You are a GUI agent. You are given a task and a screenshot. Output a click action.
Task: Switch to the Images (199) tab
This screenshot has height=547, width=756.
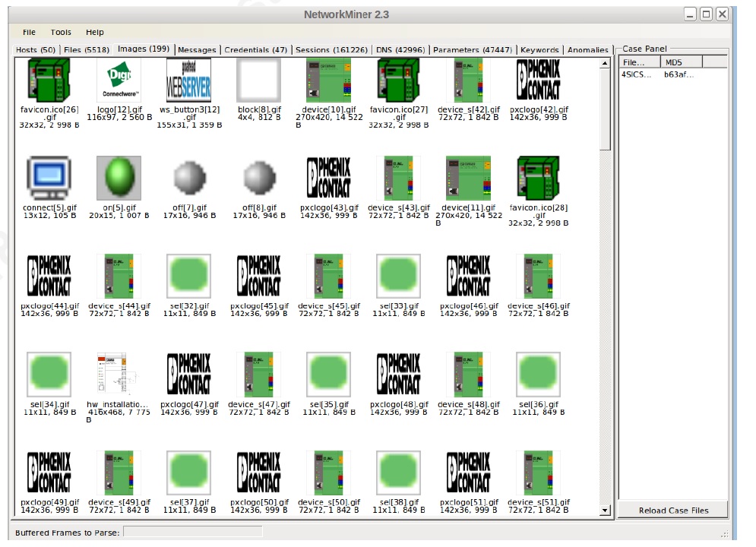pyautogui.click(x=143, y=49)
